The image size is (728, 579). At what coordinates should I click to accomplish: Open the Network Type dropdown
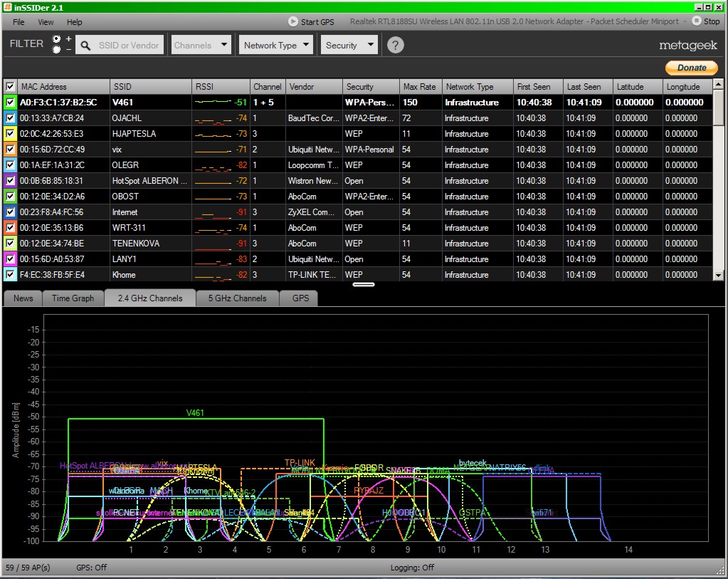276,45
